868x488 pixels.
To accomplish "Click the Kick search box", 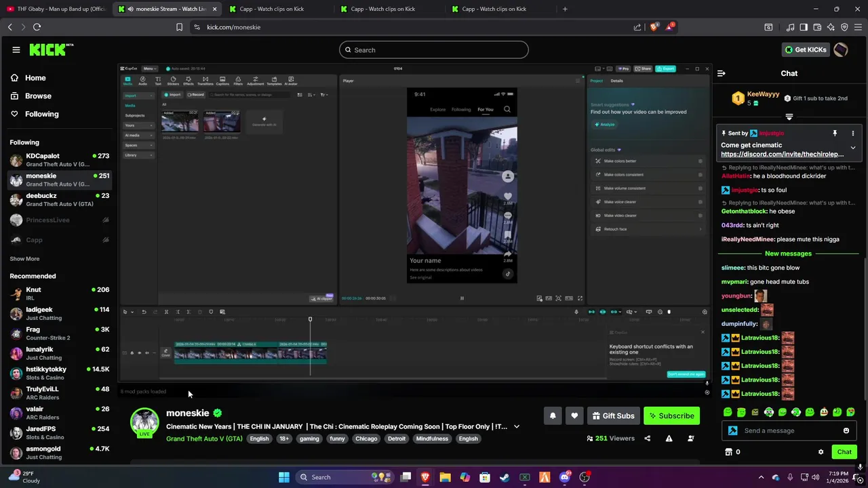I will pyautogui.click(x=434, y=49).
